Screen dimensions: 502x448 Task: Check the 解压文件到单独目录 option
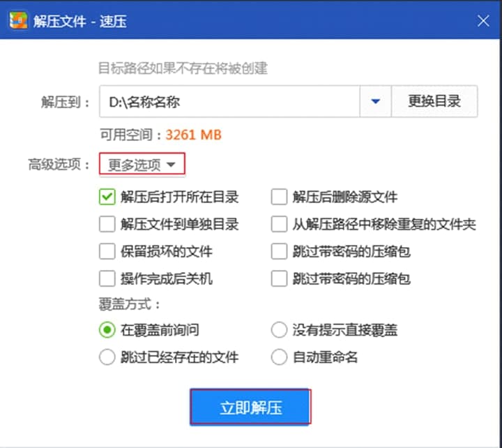click(x=107, y=225)
